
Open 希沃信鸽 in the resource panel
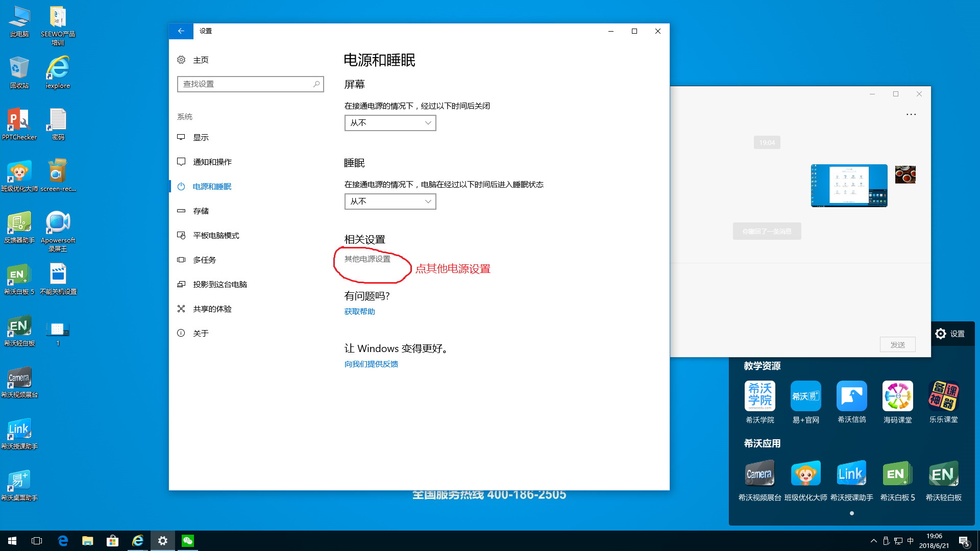852,402
